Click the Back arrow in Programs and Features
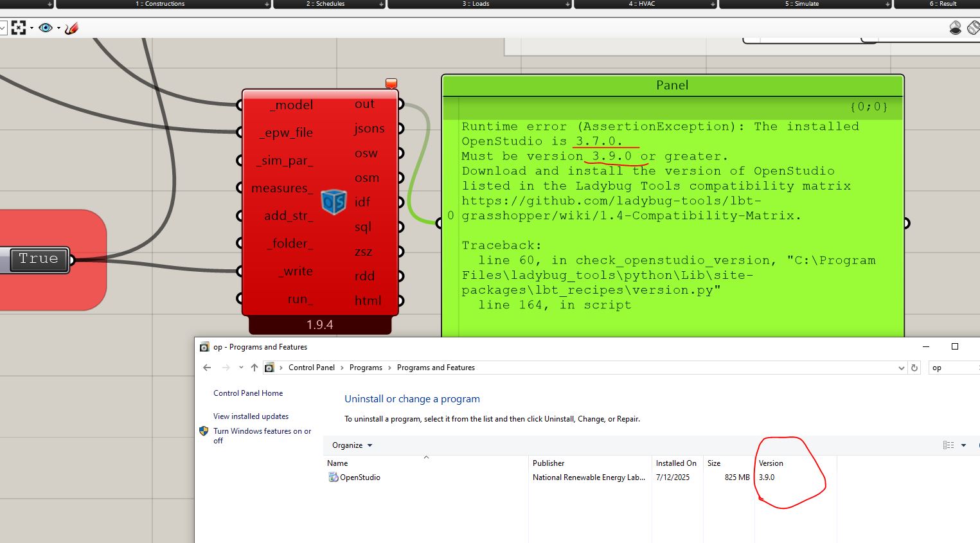The width and height of the screenshot is (980, 543). (207, 368)
